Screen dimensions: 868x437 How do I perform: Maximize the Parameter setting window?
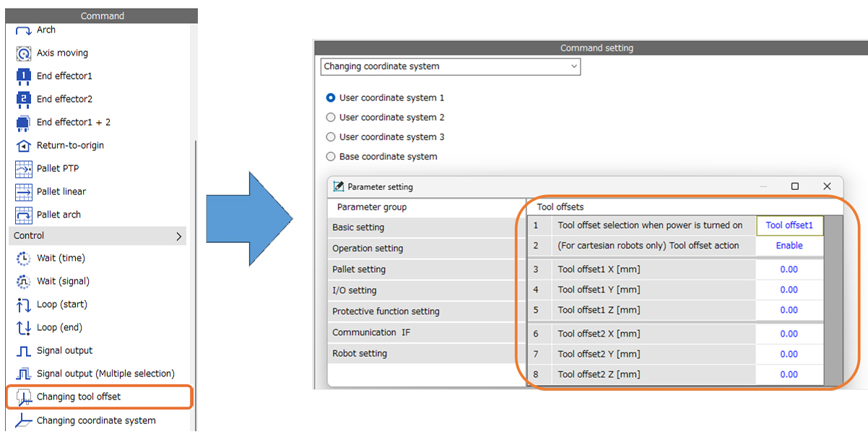(x=795, y=186)
